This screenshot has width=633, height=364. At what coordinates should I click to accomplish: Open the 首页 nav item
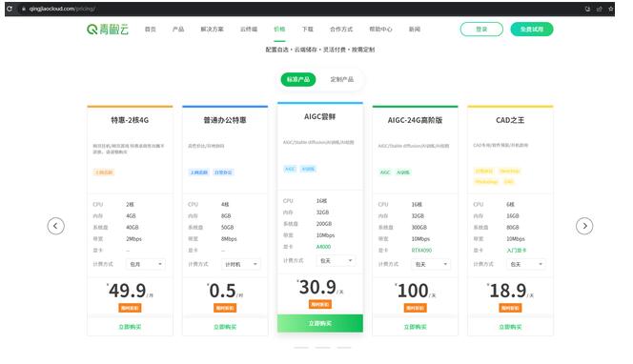(x=151, y=29)
